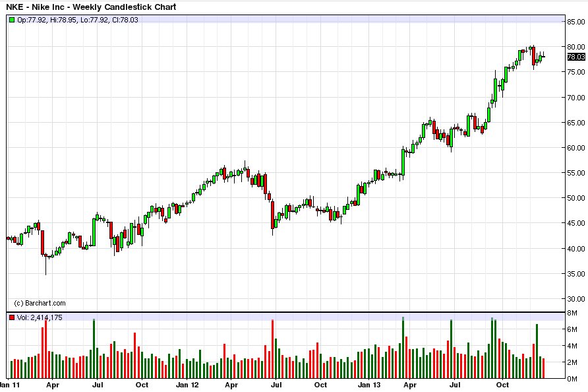The height and width of the screenshot is (392, 588).
Task: Click the Cl:78.03 close price value
Action: [125, 20]
